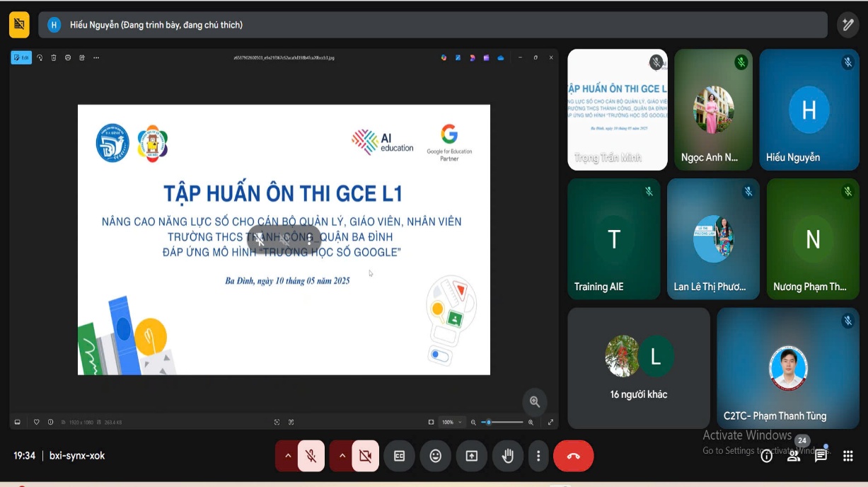
Task: Expand audio settings arrow beside microphone
Action: 288,456
